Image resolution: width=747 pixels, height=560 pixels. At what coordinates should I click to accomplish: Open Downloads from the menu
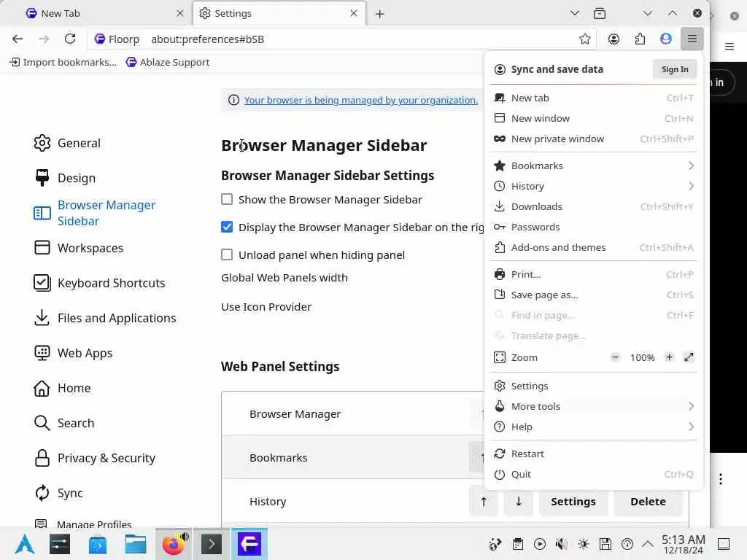[594, 206]
